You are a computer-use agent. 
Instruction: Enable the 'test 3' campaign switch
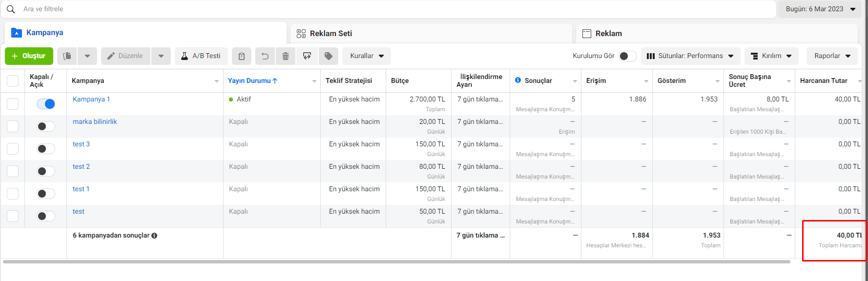pyautogui.click(x=46, y=149)
